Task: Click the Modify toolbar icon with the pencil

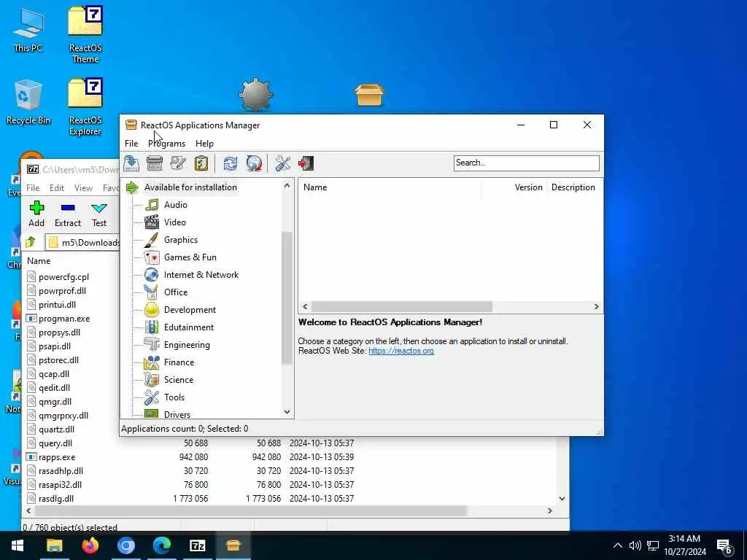Action: pyautogui.click(x=178, y=163)
